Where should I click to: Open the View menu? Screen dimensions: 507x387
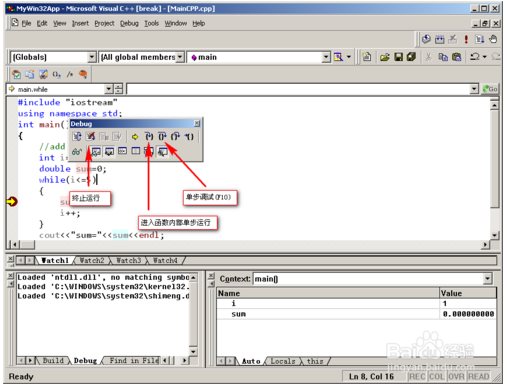(60, 23)
